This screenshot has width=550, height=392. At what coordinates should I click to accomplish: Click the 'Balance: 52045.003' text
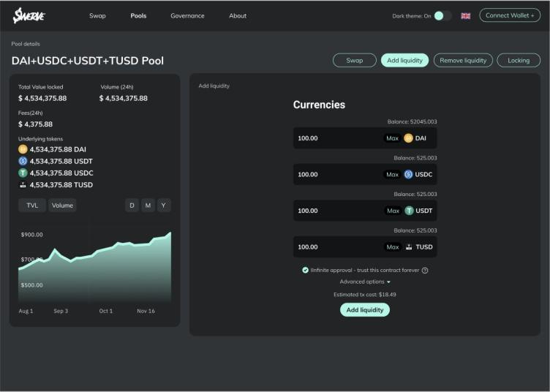pos(412,121)
